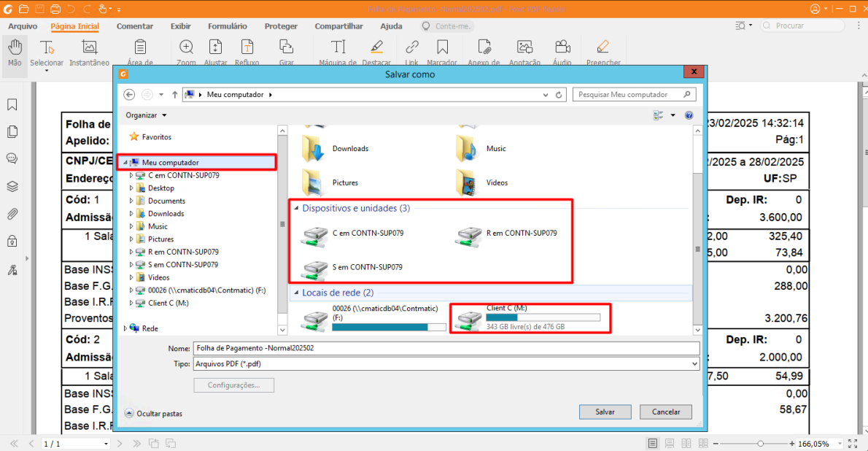Toggle Ocultar pastas folder visibility
868x451 pixels.
(x=153, y=413)
